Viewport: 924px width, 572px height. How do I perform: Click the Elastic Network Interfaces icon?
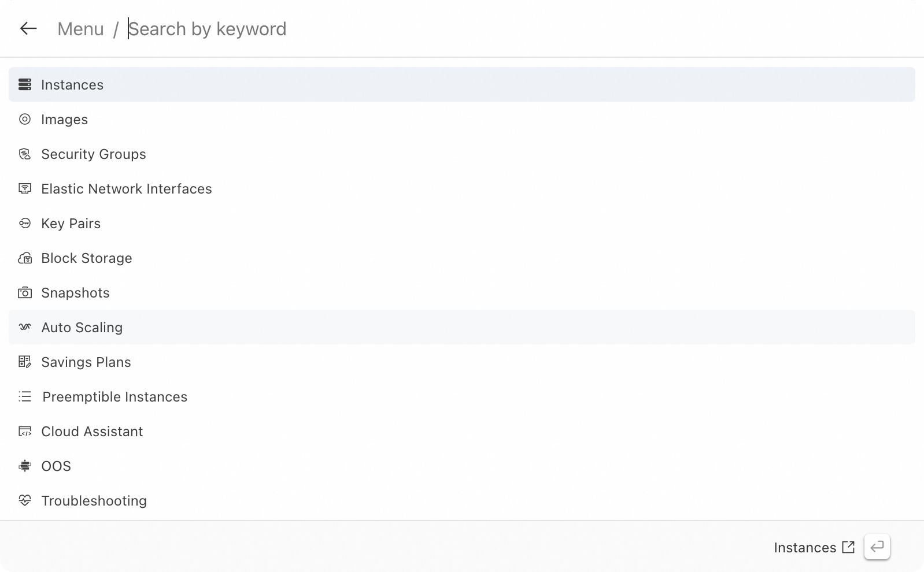click(x=25, y=189)
